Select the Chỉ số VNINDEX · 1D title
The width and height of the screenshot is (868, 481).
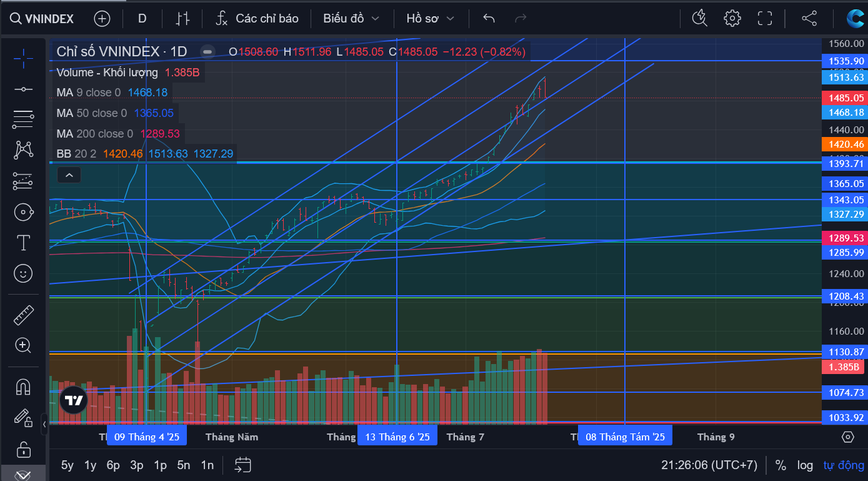click(x=122, y=52)
